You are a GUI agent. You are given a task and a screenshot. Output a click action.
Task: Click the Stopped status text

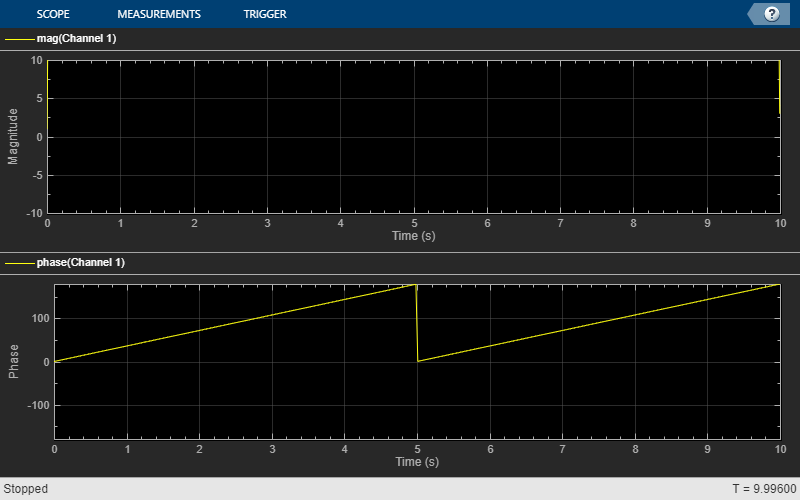pyautogui.click(x=26, y=489)
